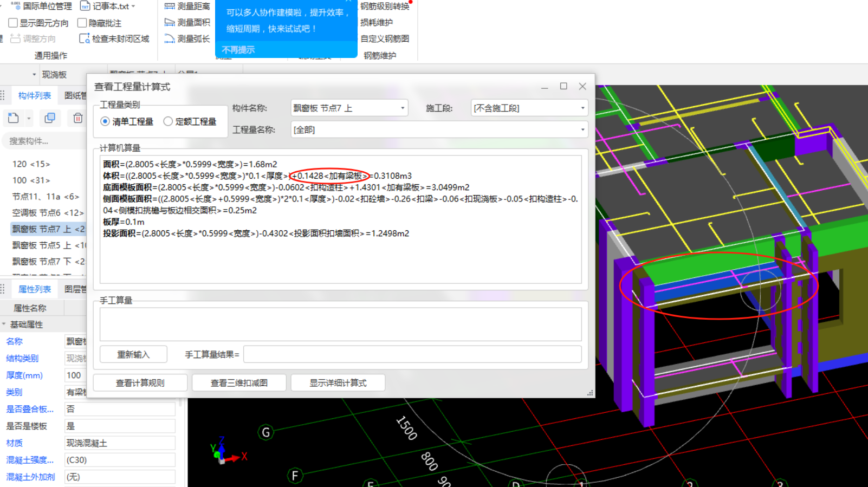The width and height of the screenshot is (868, 487).
Task: Select 飘窗板 节点7 下 component
Action: [x=48, y=262]
